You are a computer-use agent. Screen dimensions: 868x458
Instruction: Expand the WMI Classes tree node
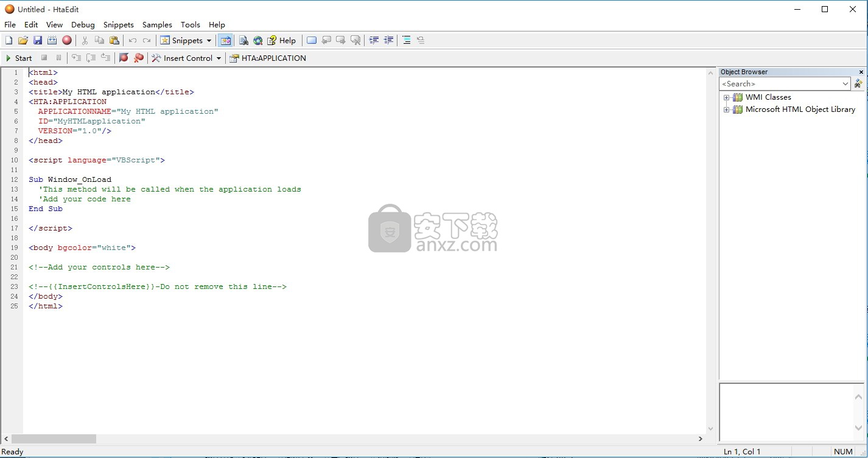[x=726, y=97]
